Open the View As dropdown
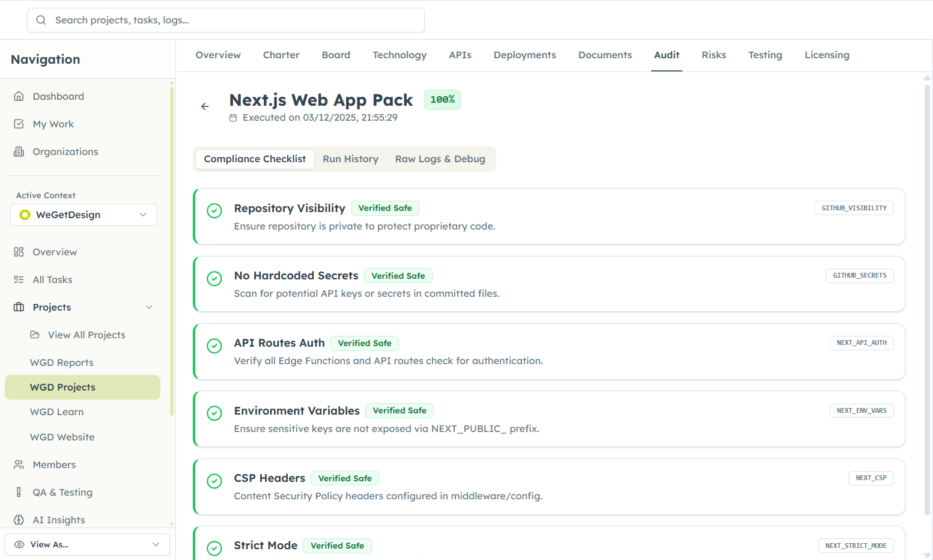Viewport: 933px width, 560px height. (87, 544)
